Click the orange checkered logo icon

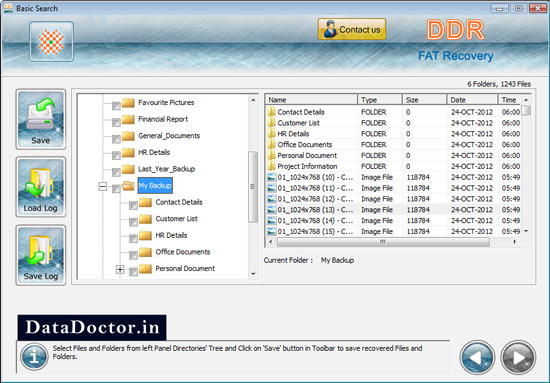pos(52,42)
